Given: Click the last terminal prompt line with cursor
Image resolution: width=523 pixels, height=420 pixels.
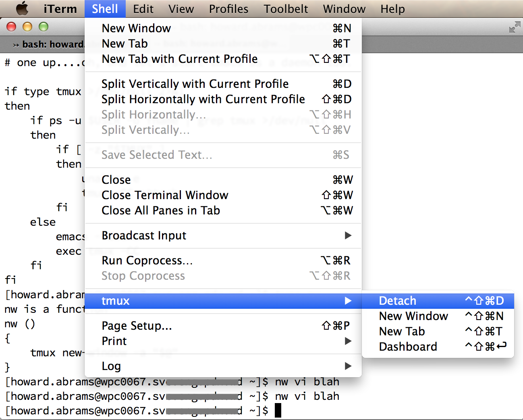Looking at the screenshot, I should point(143,411).
